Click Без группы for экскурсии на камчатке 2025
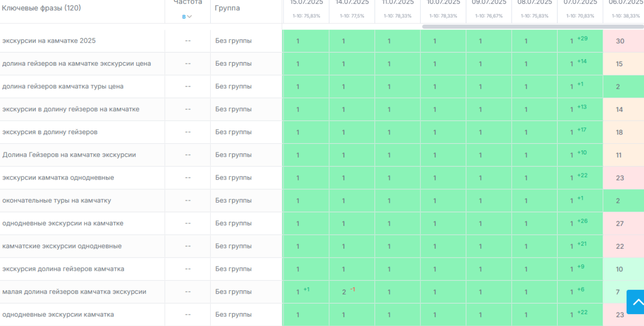644x326 pixels. coord(233,41)
